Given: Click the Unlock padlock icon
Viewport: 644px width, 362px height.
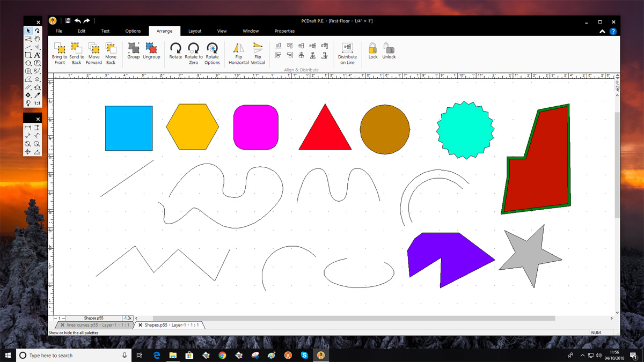Looking at the screenshot, I should click(x=389, y=48).
